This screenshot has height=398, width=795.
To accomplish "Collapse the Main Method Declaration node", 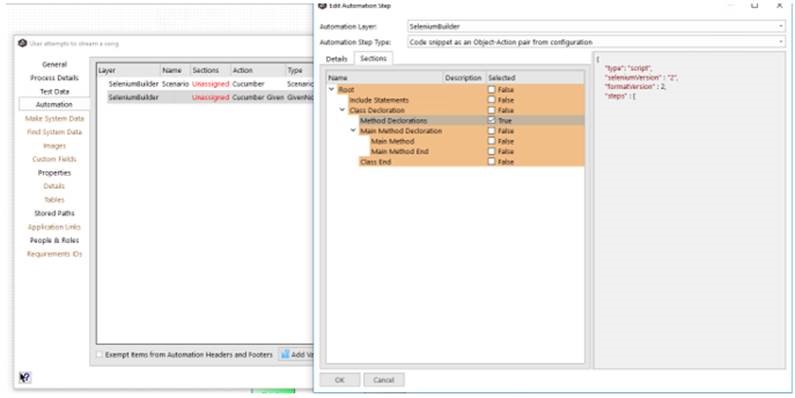I will click(x=353, y=131).
